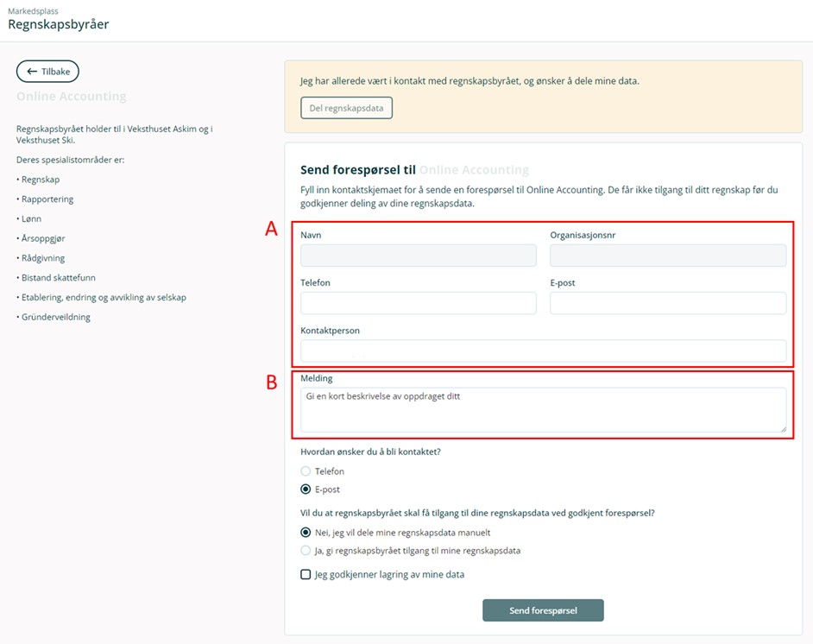813x644 pixels.
Task: Submit with the Send forespørsel button
Action: point(543,610)
